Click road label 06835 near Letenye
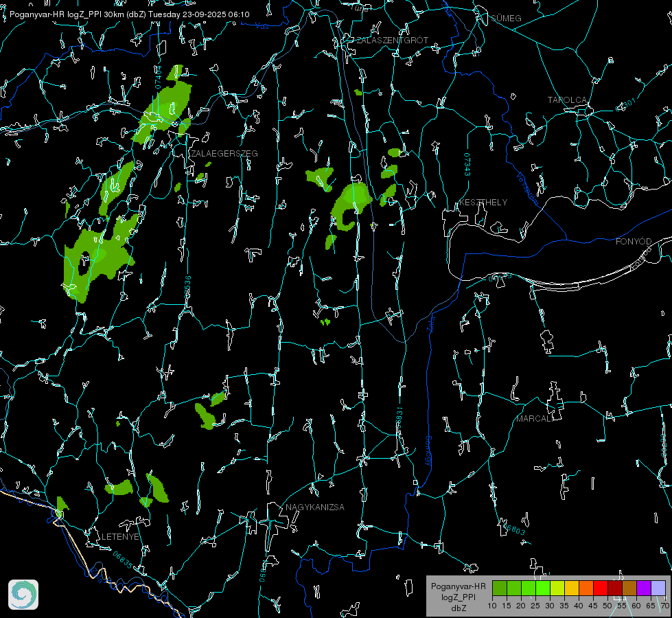The height and width of the screenshot is (618, 672). point(123,560)
